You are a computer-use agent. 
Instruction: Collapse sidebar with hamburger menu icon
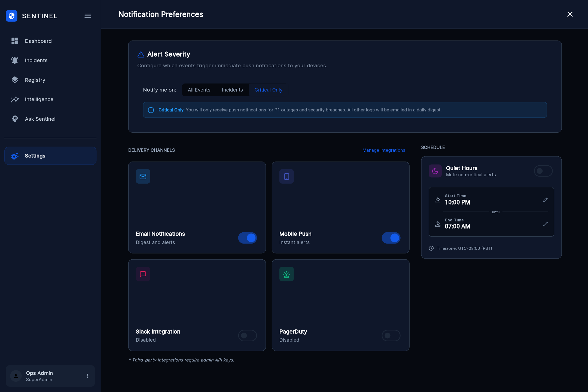click(88, 16)
